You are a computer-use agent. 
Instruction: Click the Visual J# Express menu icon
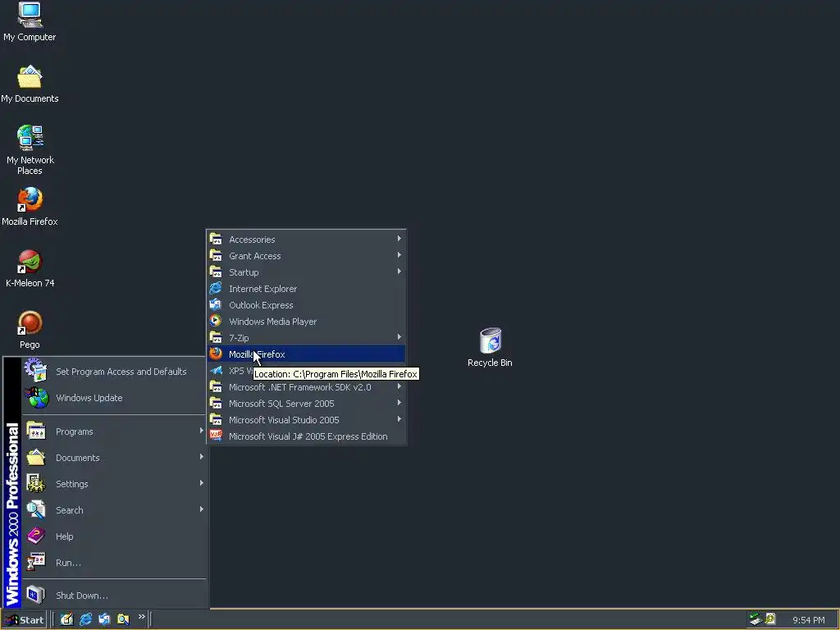216,436
